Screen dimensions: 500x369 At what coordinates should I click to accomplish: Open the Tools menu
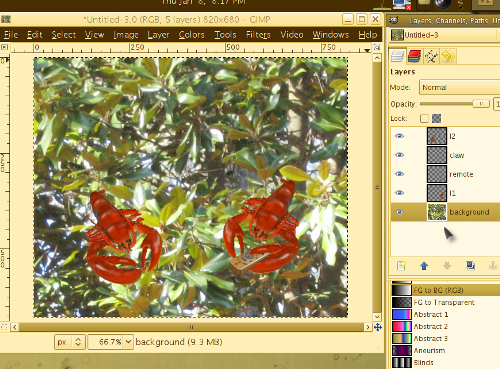(225, 35)
